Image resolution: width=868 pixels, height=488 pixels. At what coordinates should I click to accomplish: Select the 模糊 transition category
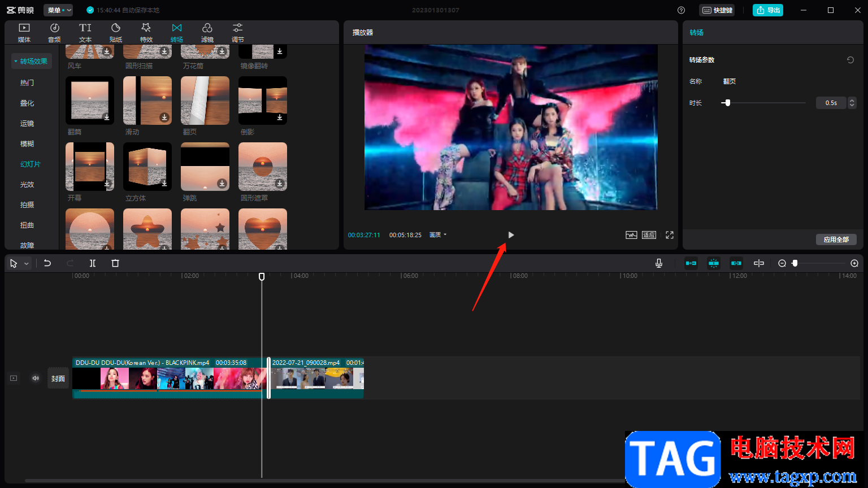pos(27,143)
